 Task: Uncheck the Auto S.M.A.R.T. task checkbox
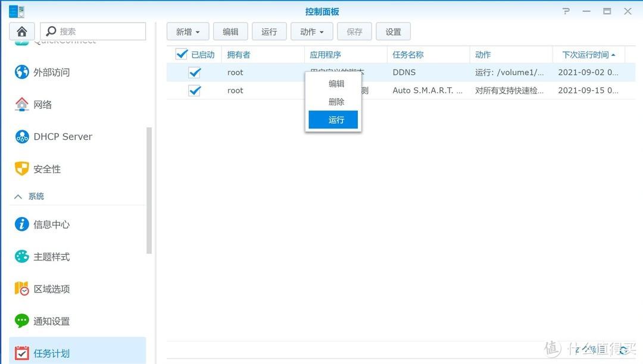pyautogui.click(x=195, y=90)
